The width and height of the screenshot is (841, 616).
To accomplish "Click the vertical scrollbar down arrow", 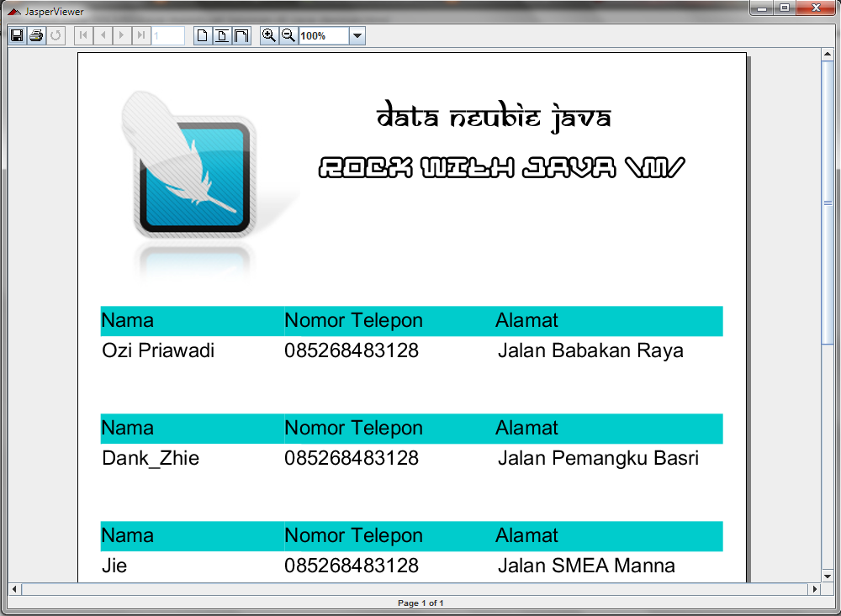I will tap(828, 577).
